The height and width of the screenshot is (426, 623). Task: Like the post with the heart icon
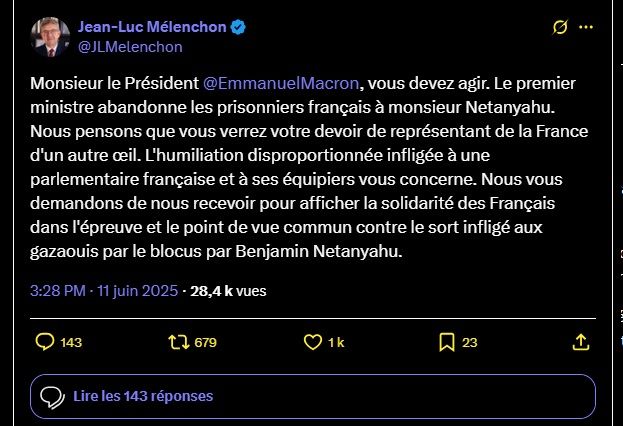click(x=311, y=342)
